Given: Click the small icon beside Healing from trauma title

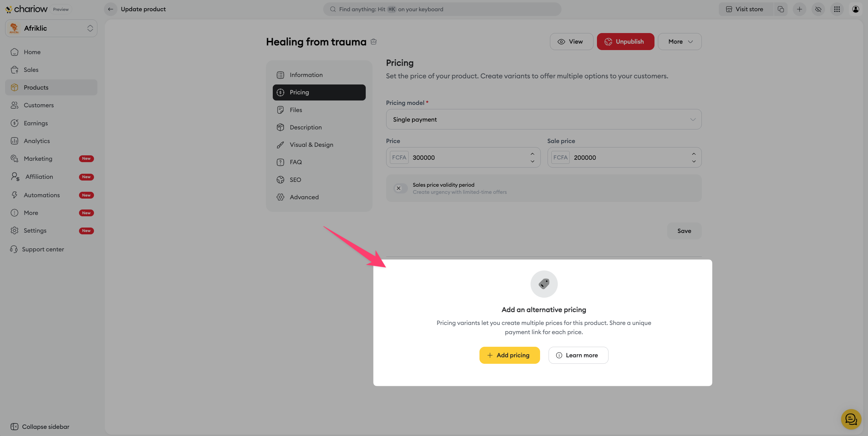Looking at the screenshot, I should click(374, 42).
